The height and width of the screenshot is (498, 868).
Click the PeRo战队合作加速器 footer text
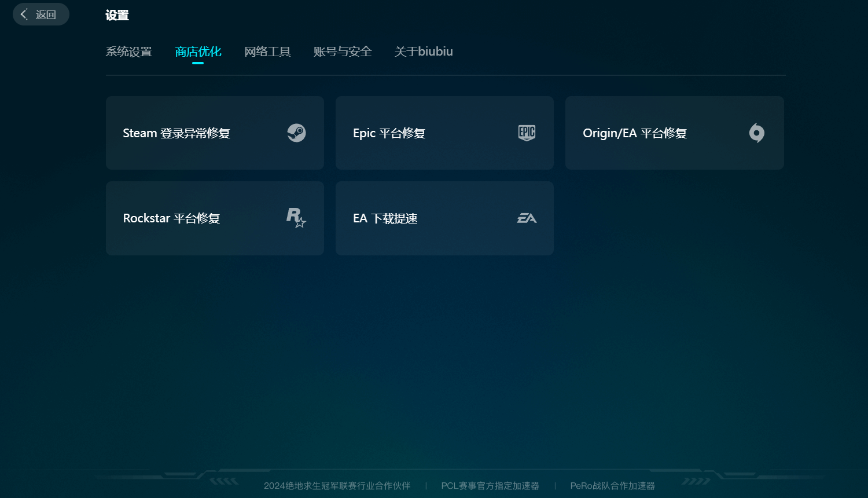[x=612, y=486]
